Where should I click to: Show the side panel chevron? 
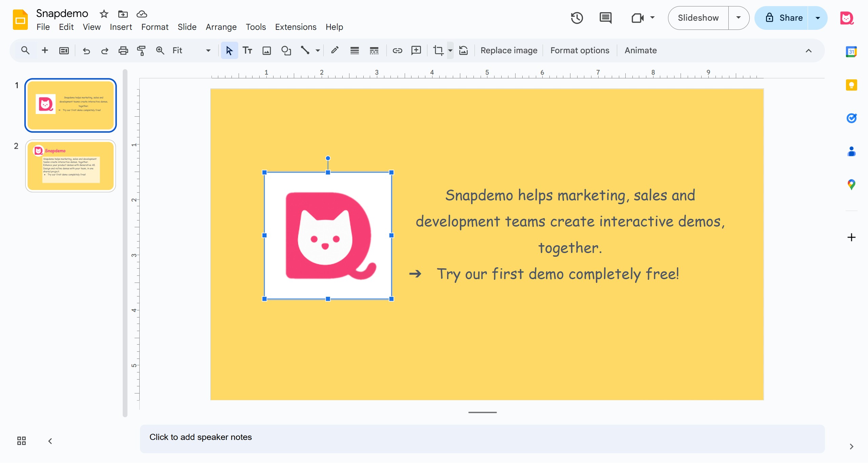point(851,446)
